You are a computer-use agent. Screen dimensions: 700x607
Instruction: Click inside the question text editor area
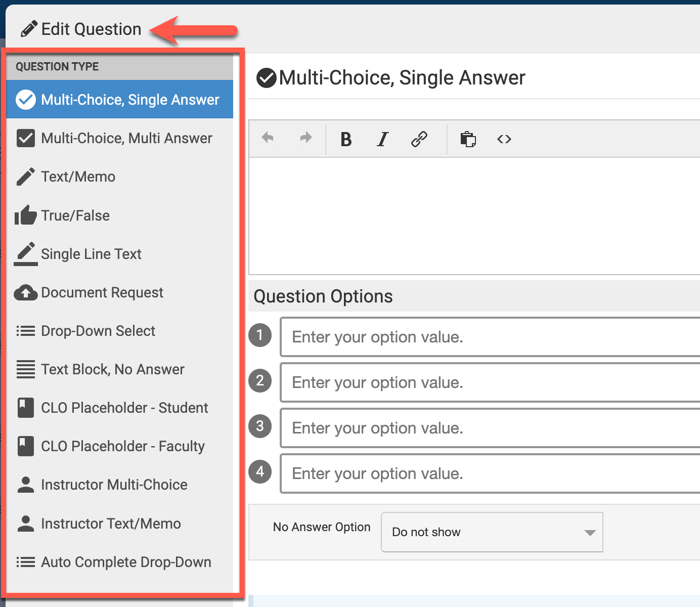pyautogui.click(x=474, y=215)
